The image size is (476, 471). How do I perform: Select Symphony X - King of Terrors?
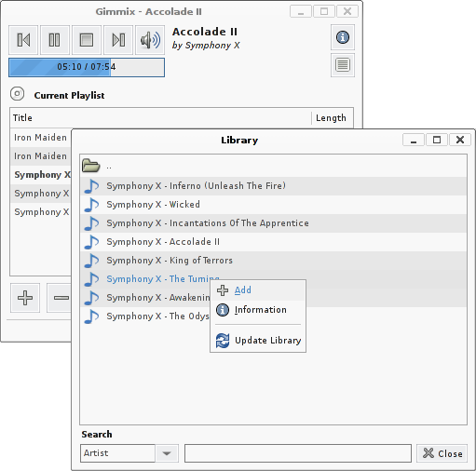[x=273, y=261]
